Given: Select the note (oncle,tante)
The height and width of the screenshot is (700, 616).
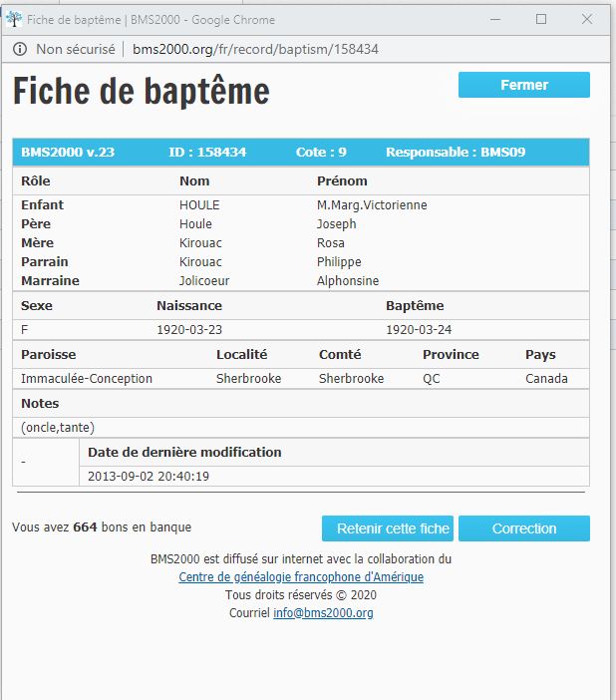Looking at the screenshot, I should pos(58,428).
